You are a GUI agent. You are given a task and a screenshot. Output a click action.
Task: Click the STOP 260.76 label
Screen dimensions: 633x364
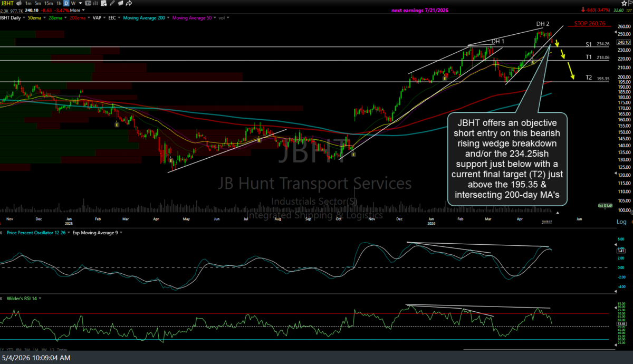(589, 24)
